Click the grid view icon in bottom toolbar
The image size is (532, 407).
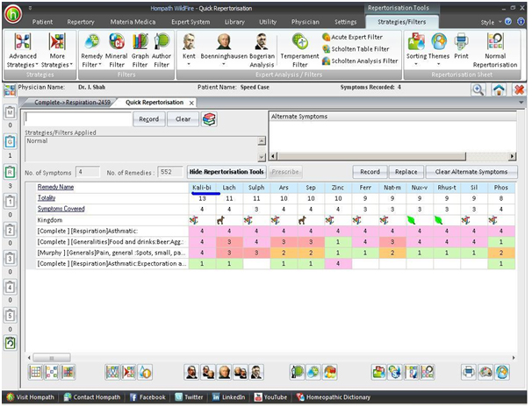click(x=35, y=373)
